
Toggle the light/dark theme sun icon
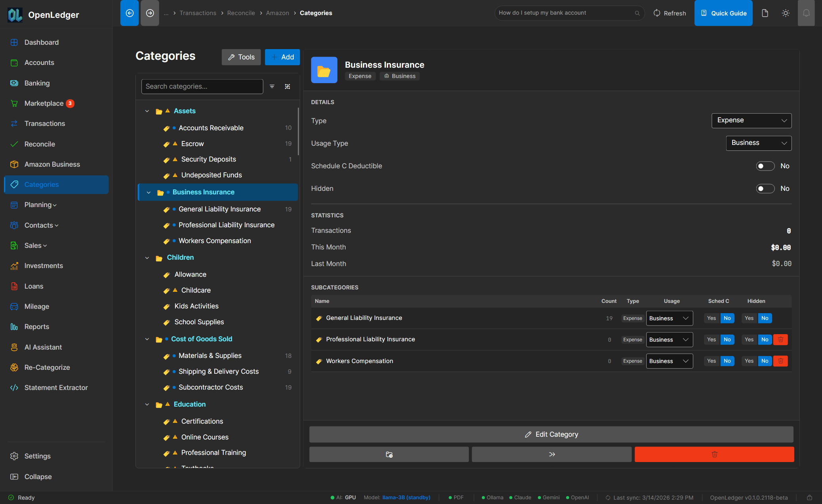(x=786, y=13)
